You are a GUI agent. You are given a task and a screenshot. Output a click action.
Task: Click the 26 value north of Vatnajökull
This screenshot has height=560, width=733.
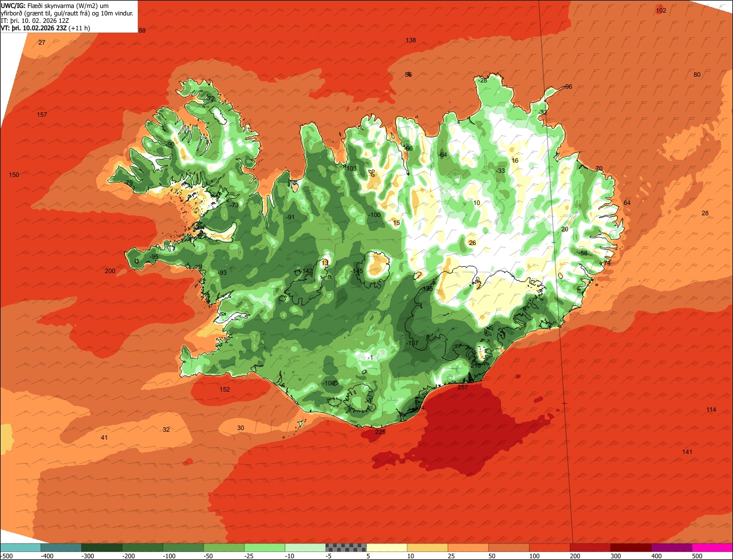tap(472, 243)
